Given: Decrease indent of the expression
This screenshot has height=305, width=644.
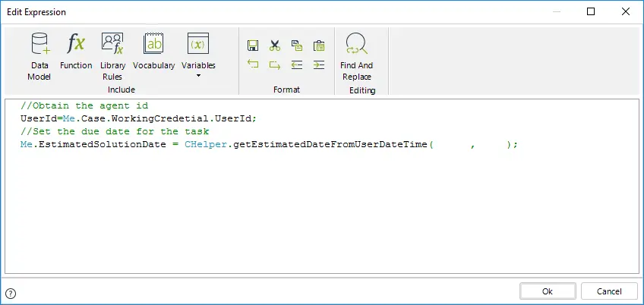Looking at the screenshot, I should [297, 64].
